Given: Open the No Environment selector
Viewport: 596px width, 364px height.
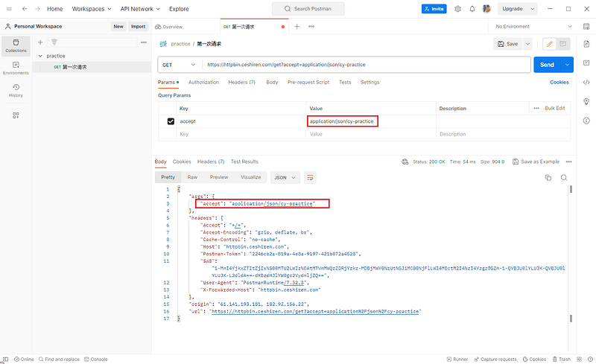Looking at the screenshot, I should (533, 26).
